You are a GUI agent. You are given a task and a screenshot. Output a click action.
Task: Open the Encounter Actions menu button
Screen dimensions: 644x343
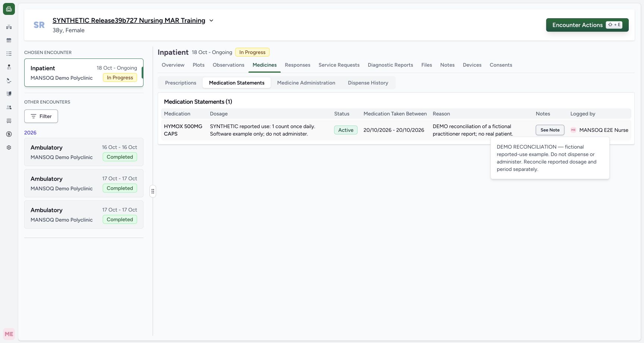[x=587, y=25]
